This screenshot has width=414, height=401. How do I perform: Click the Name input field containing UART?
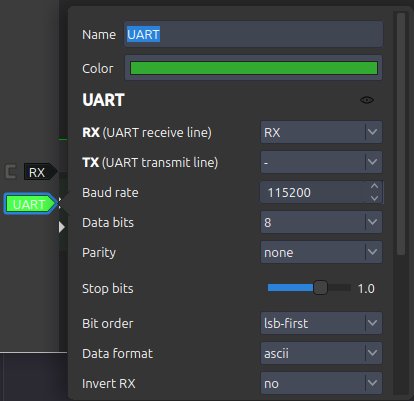(x=253, y=34)
